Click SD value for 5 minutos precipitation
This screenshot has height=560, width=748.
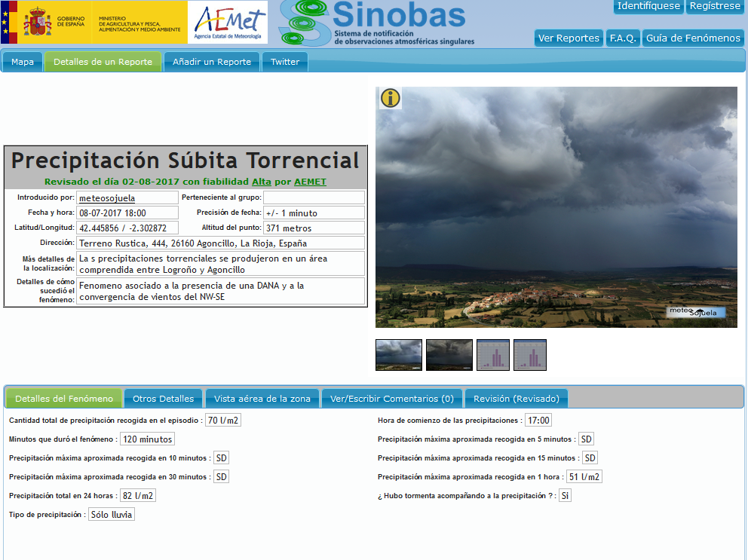(586, 439)
